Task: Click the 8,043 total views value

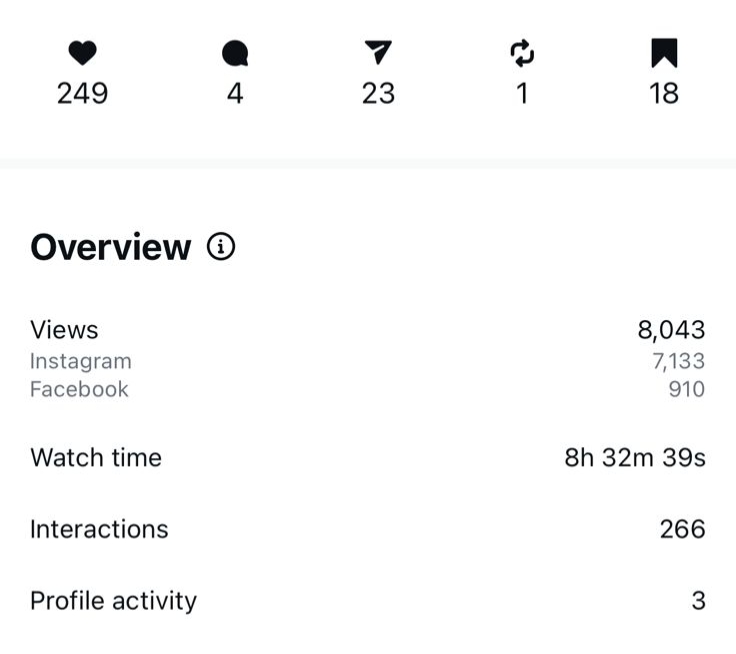Action: click(x=671, y=330)
